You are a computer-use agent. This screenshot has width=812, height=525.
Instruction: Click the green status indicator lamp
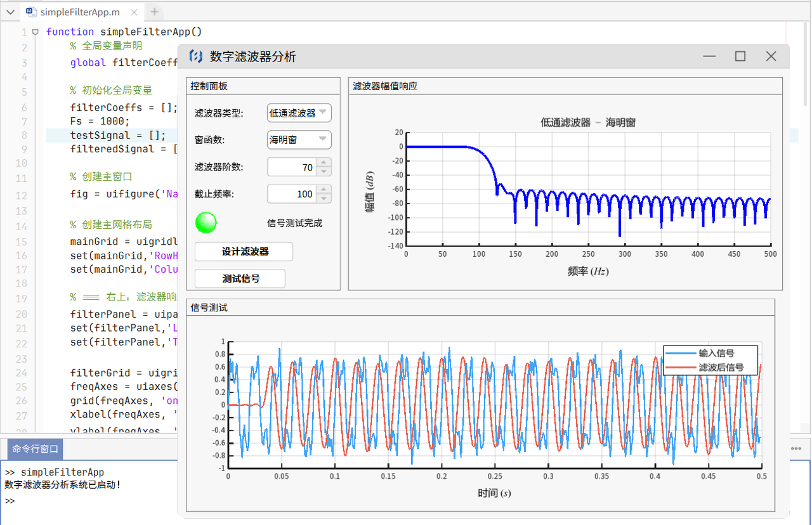(x=206, y=223)
